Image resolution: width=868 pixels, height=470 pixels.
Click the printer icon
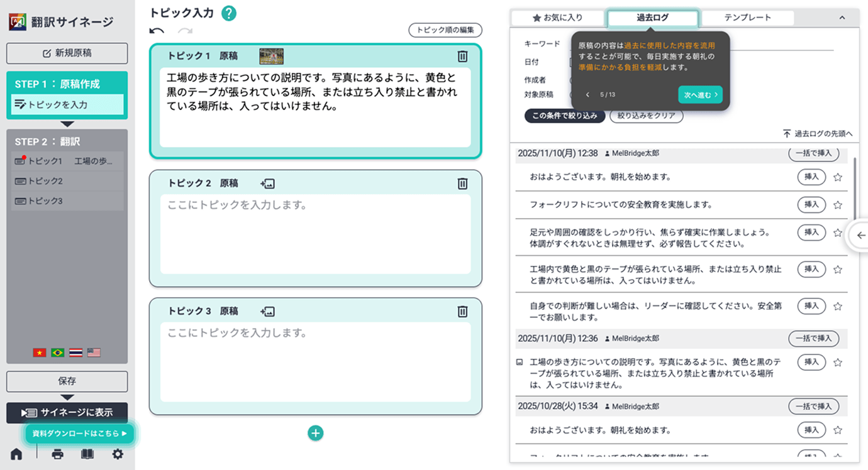(x=57, y=454)
